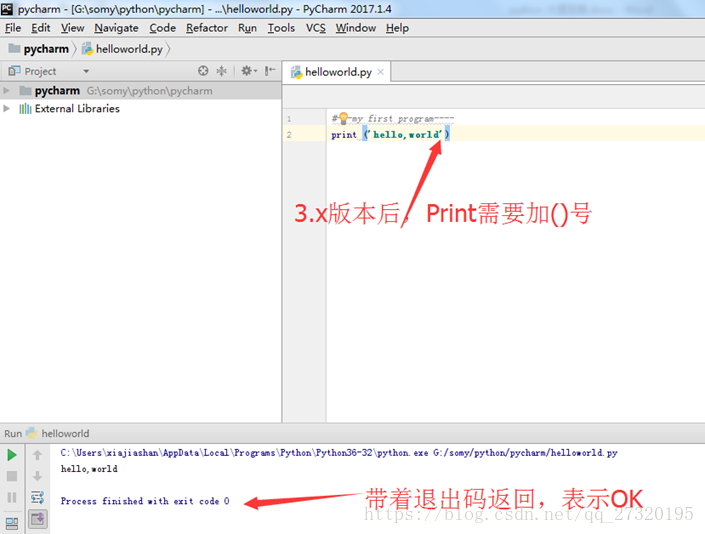Screen dimensions: 705x534
Task: Click Down the stack trace arrow
Action: [x=37, y=476]
